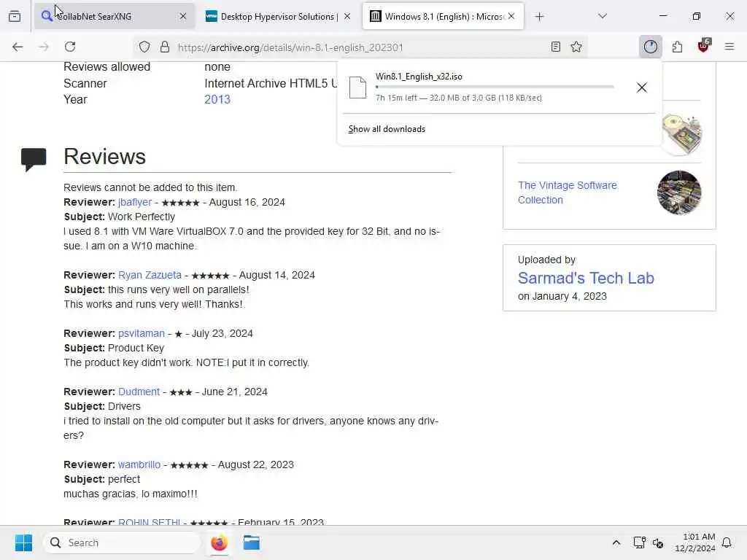Switch to CollabNet SearXNG tab
The height and width of the screenshot is (560, 747).
point(115,17)
